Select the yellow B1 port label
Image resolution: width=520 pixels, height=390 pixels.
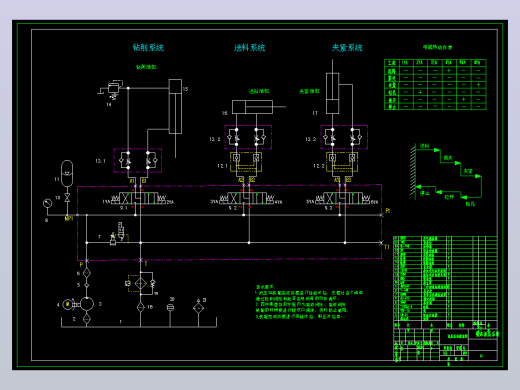[144, 181]
